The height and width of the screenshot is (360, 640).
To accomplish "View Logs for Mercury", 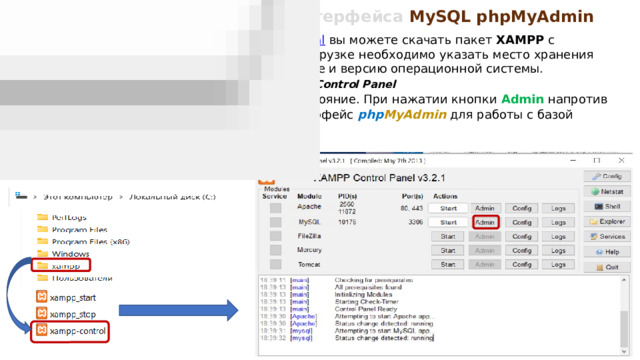I will (x=558, y=251).
